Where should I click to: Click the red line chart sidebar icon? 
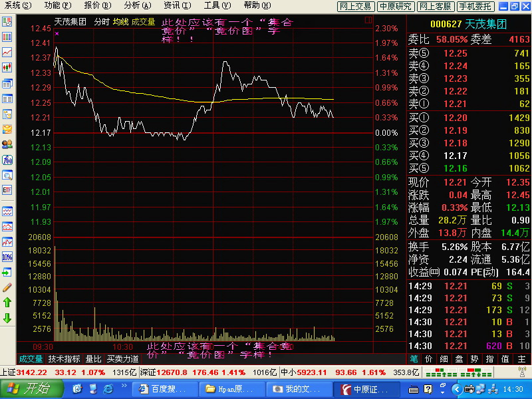pyautogui.click(x=7, y=52)
